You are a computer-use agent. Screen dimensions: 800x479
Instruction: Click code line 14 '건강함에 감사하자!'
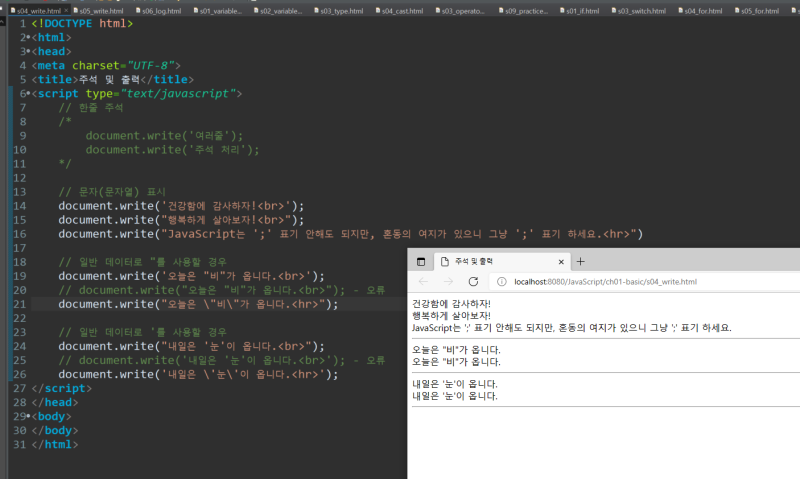181,206
